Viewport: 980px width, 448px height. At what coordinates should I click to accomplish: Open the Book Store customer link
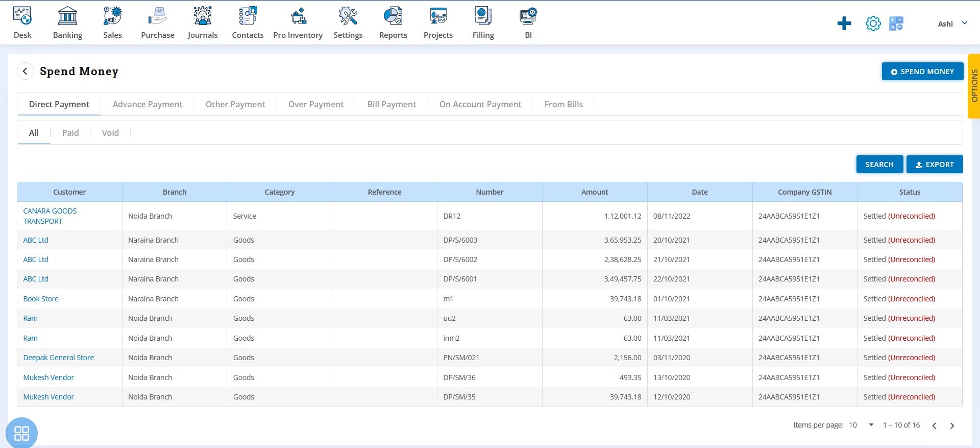point(41,299)
